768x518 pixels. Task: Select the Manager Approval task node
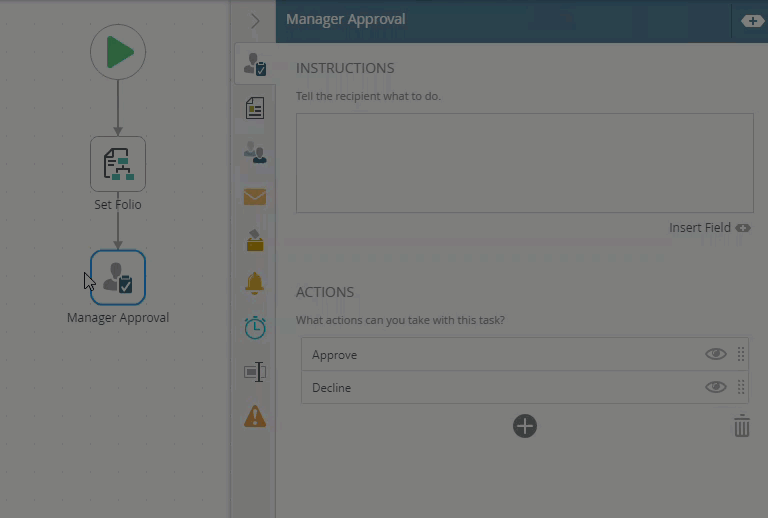pos(118,278)
